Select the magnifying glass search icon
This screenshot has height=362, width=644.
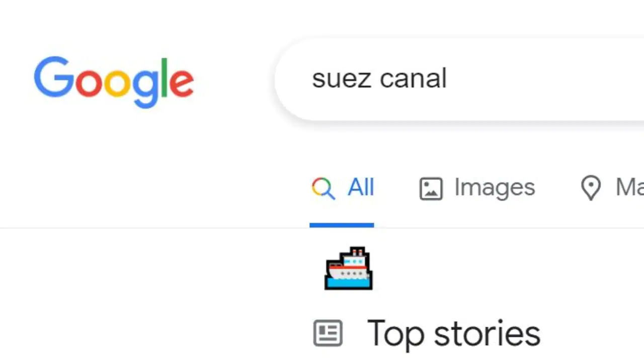[323, 187]
